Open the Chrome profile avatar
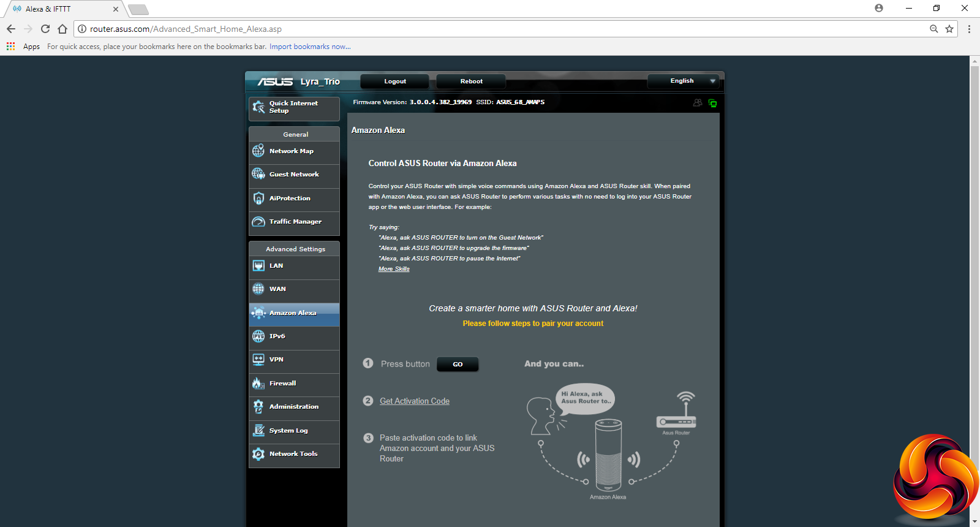Image resolution: width=980 pixels, height=527 pixels. coord(879,8)
